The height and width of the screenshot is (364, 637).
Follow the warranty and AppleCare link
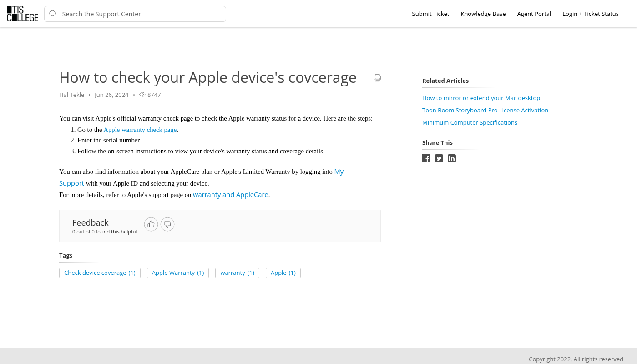pyautogui.click(x=230, y=195)
